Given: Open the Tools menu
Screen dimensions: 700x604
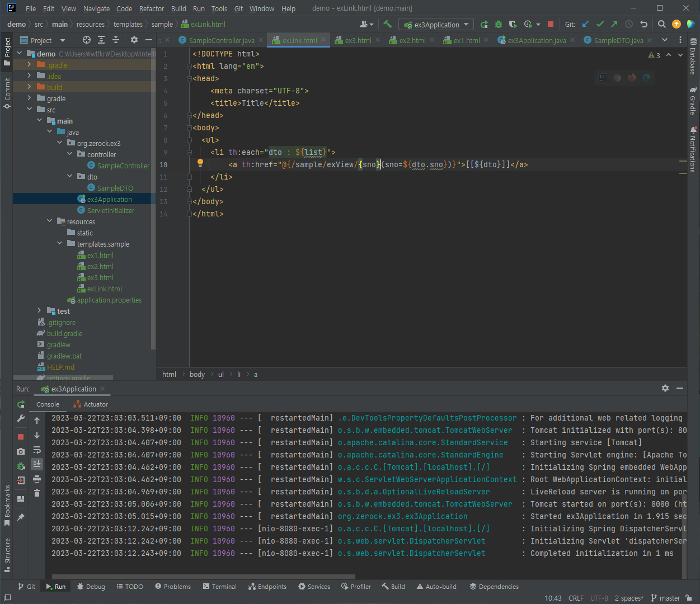Looking at the screenshot, I should [x=219, y=8].
